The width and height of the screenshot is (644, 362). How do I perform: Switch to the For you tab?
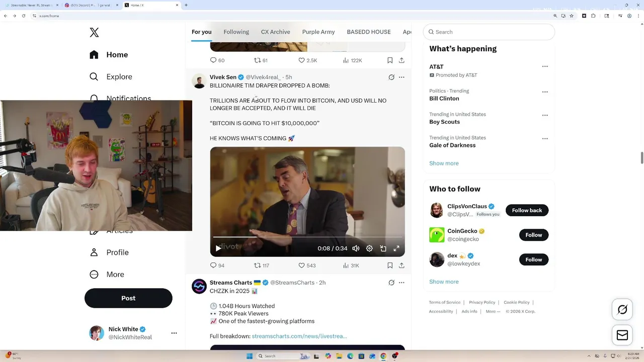[201, 32]
